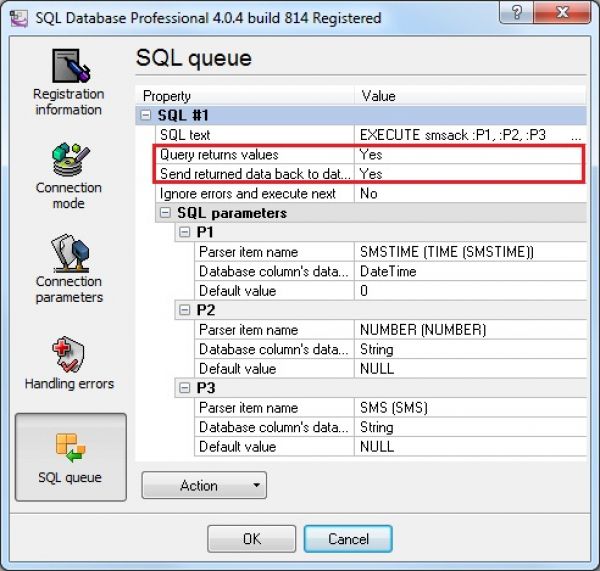This screenshot has height=571, width=600.
Task: Collapse the P3 parameter node
Action: tap(184, 388)
